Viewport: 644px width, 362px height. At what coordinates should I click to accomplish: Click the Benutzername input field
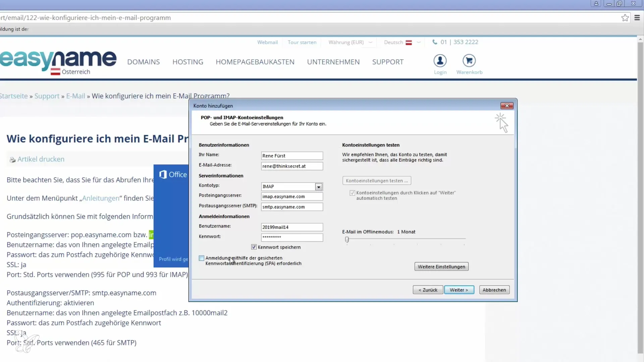coord(292,227)
